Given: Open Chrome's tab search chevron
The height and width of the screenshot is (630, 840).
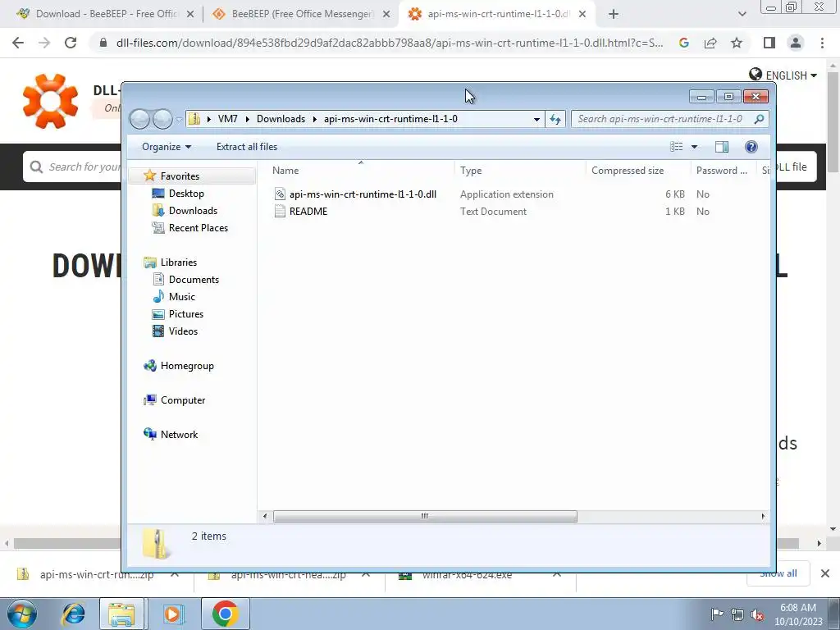Looking at the screenshot, I should [742, 15].
